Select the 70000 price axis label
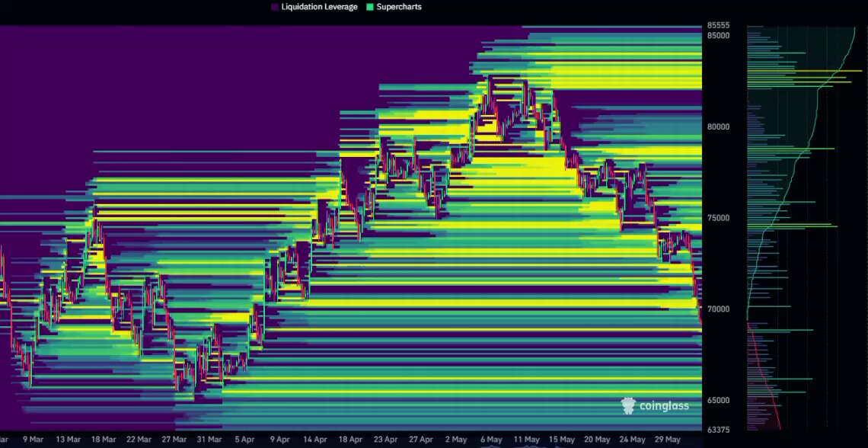Viewport: 868px width, 448px height. click(718, 309)
